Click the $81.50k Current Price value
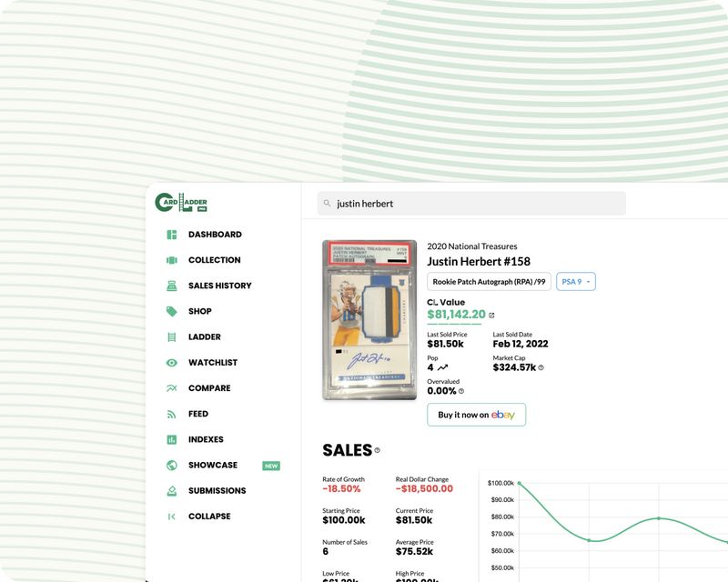 [414, 520]
